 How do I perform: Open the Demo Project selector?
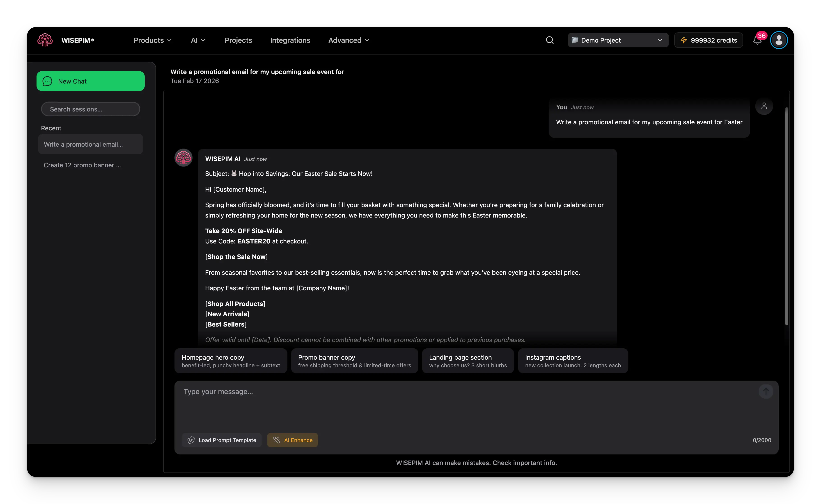(617, 40)
